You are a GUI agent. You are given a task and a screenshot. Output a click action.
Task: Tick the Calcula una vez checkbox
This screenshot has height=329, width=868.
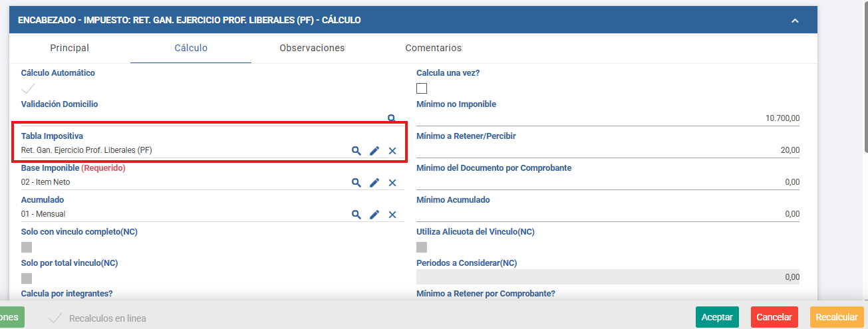(x=422, y=88)
